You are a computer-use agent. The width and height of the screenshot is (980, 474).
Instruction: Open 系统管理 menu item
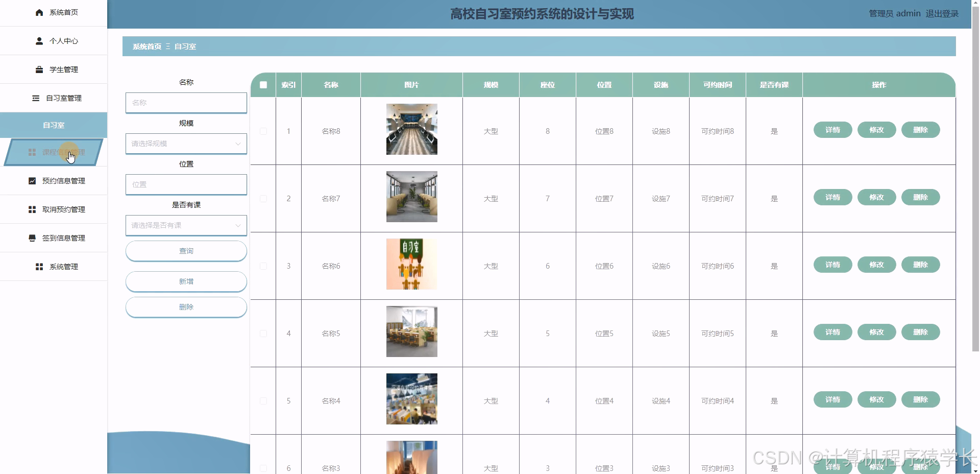pyautogui.click(x=54, y=267)
